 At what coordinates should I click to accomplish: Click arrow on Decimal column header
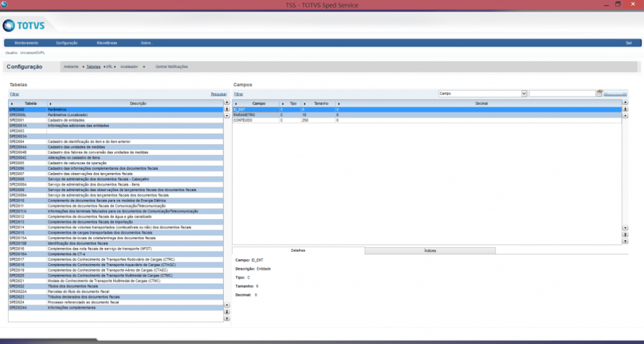click(339, 104)
